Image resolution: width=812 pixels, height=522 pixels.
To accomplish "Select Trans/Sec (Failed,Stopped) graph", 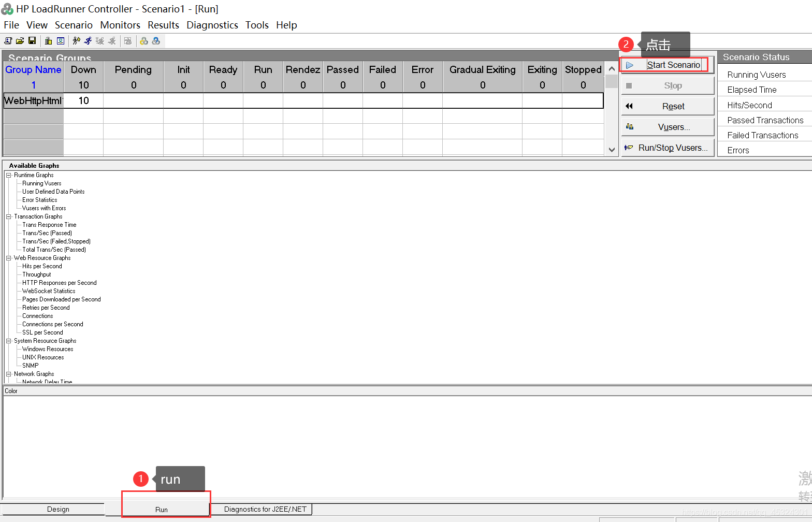I will (x=56, y=241).
